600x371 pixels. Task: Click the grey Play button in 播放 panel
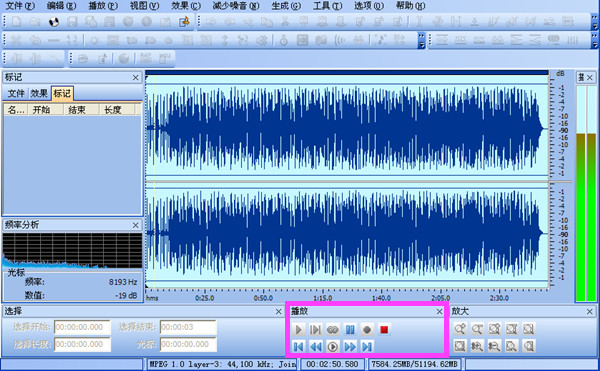(x=298, y=329)
